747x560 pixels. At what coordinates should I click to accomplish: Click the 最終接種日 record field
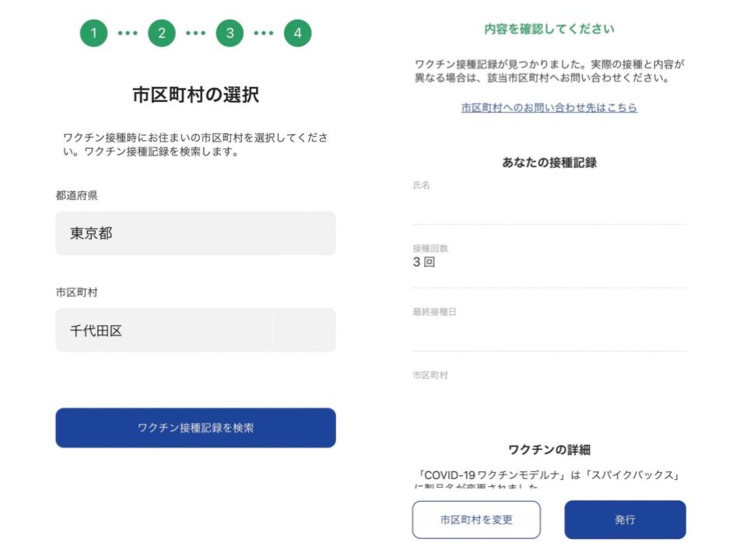(549, 328)
